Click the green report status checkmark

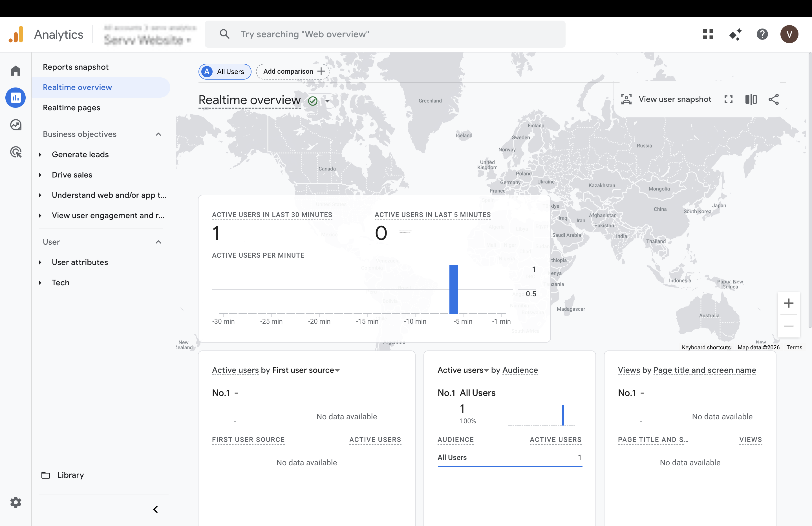[312, 101]
